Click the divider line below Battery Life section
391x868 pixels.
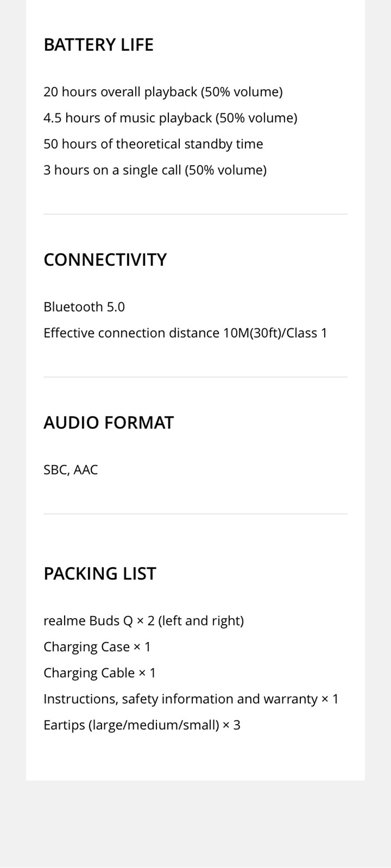(x=195, y=214)
